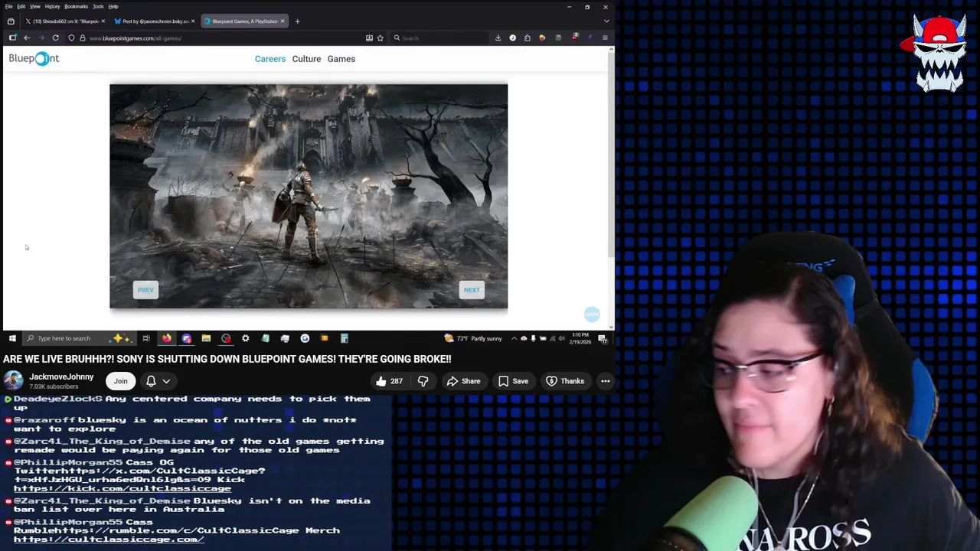This screenshot has width=980, height=551.
Task: Open the video more actions ellipsis
Action: click(x=605, y=381)
